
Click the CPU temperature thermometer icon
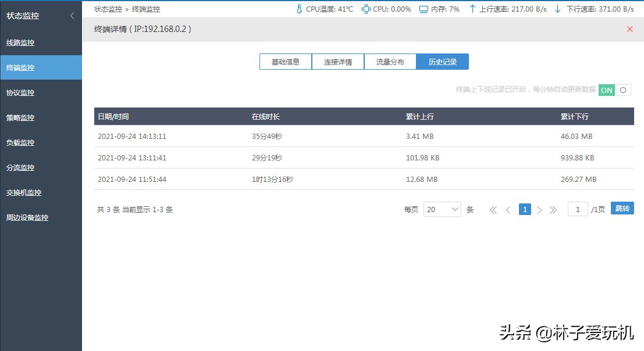point(299,9)
